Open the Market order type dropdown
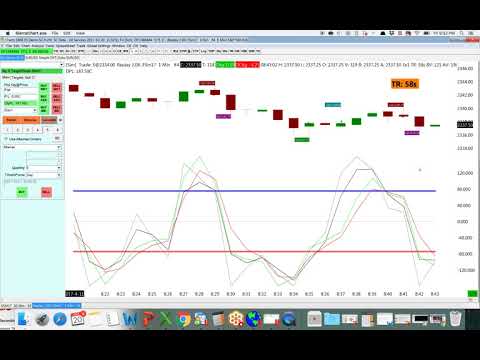The height and width of the screenshot is (360, 480). point(32,147)
